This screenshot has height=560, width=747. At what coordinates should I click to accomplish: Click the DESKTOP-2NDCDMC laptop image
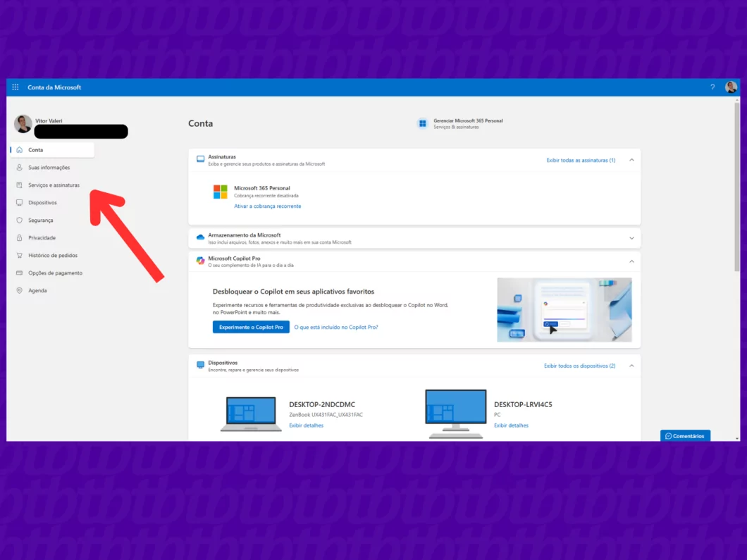[251, 413]
